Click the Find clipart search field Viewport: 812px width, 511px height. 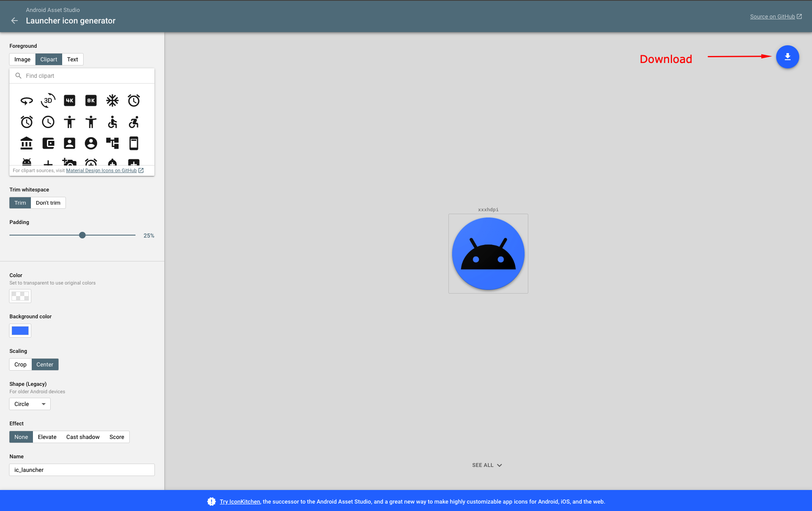tap(86, 76)
